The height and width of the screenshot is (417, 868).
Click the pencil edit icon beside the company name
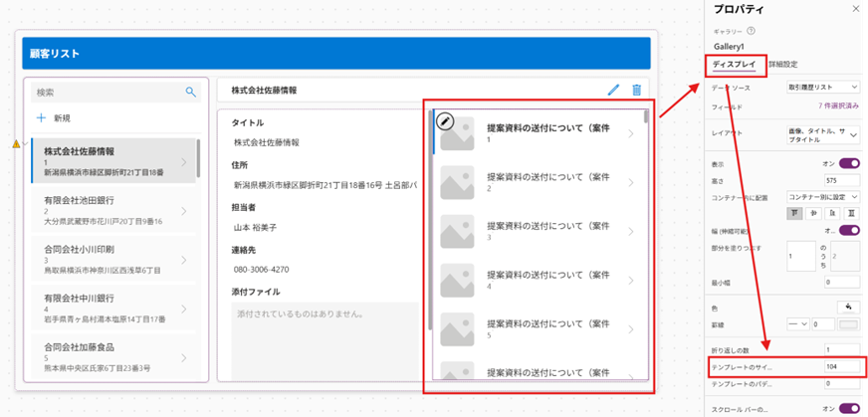coord(613,91)
